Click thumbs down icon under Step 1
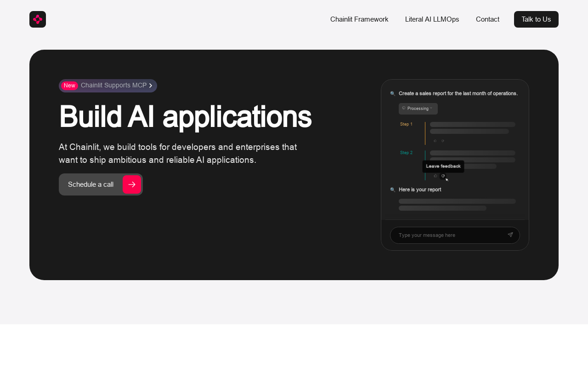Screen dimensions: 588x368 pos(443,141)
